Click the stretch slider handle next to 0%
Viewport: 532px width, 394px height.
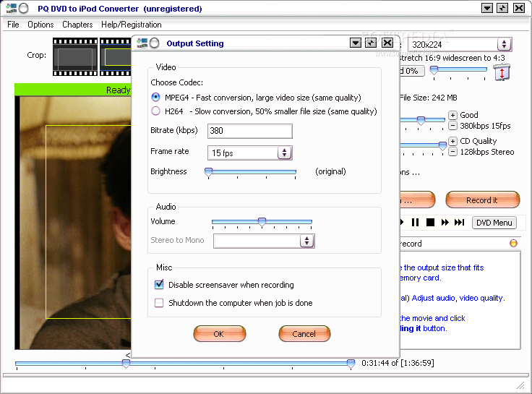(434, 70)
